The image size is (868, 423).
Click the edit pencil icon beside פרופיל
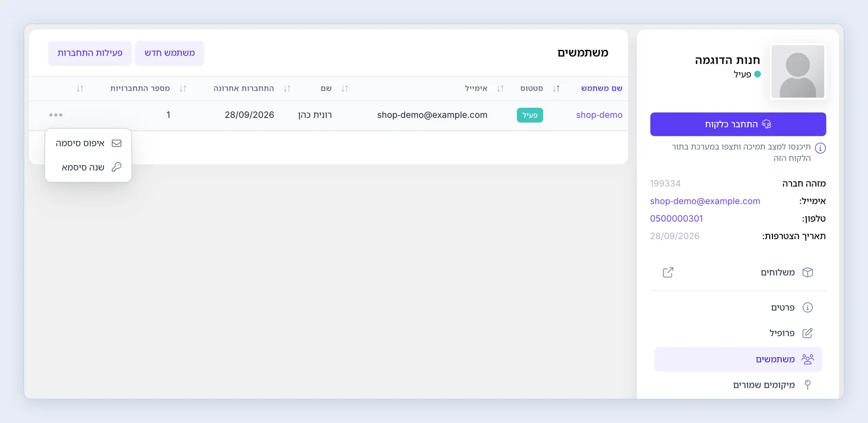coord(808,333)
